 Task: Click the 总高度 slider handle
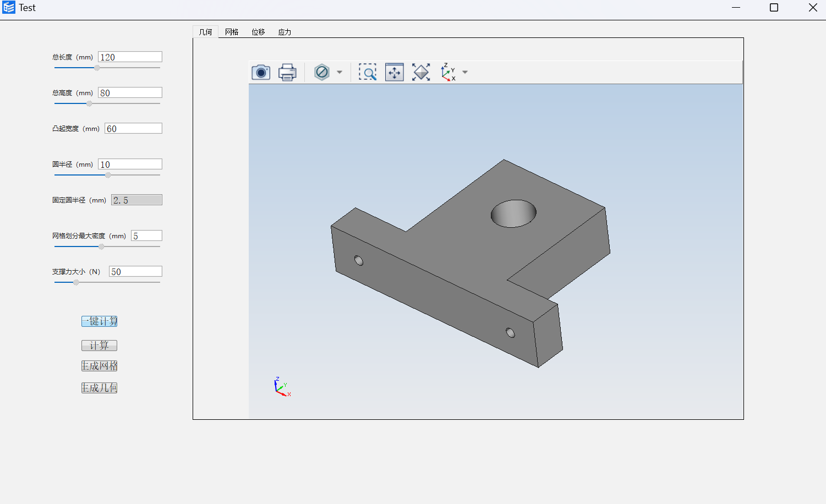89,103
